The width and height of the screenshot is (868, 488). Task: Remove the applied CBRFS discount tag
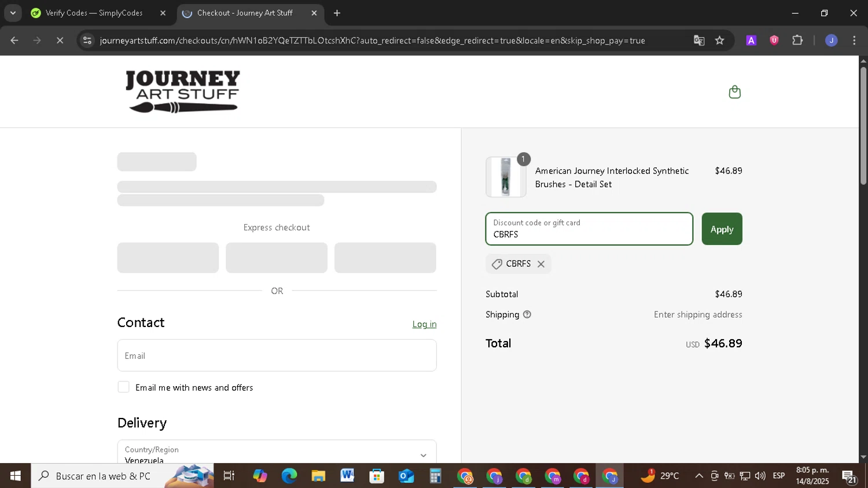pos(541,264)
